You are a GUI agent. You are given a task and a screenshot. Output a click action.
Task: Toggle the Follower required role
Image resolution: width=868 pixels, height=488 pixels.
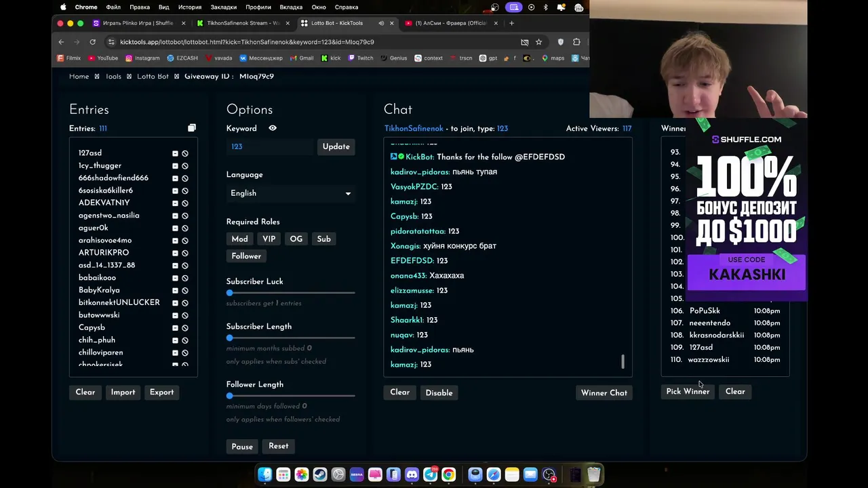tap(246, 256)
